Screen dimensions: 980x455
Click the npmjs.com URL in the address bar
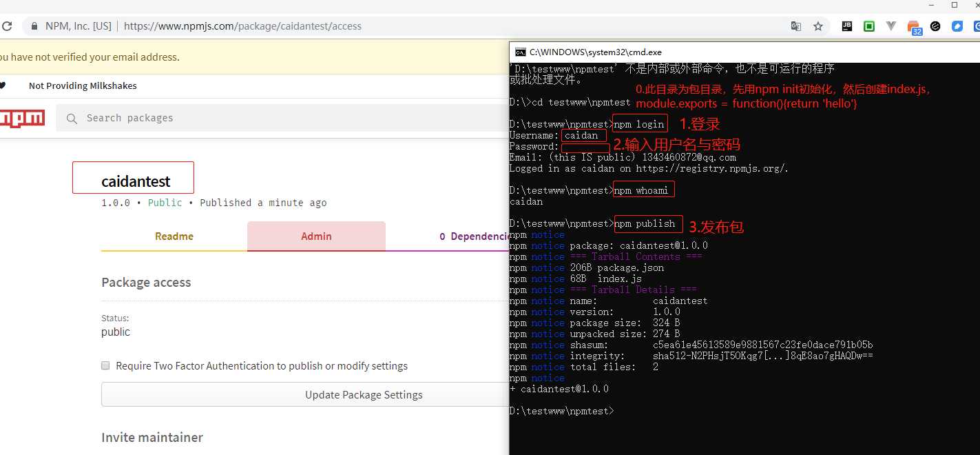click(x=242, y=26)
